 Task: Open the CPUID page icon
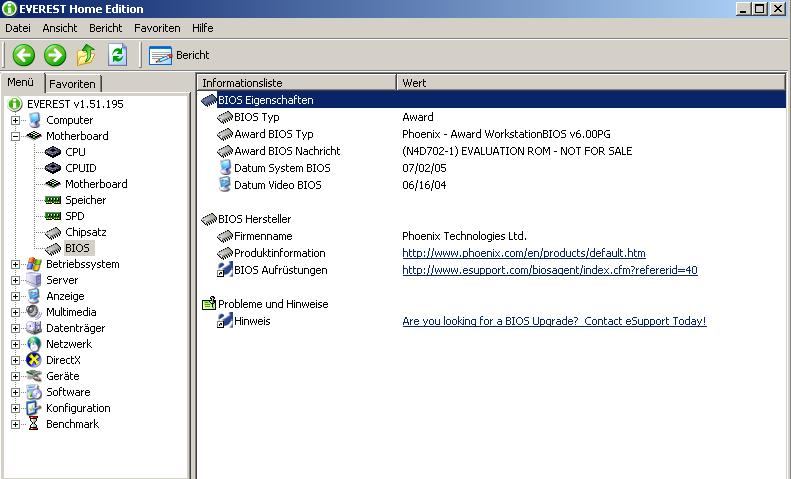[52, 168]
